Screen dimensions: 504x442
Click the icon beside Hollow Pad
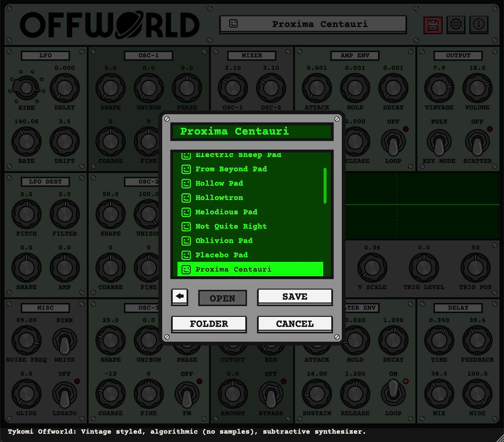coord(186,183)
